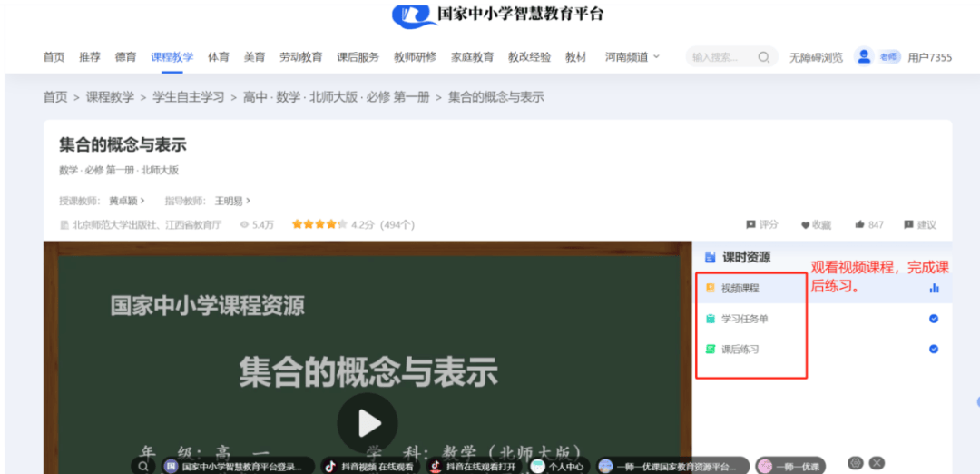Select 视频课程 resource item
Image resolution: width=980 pixels, height=474 pixels.
(822, 288)
